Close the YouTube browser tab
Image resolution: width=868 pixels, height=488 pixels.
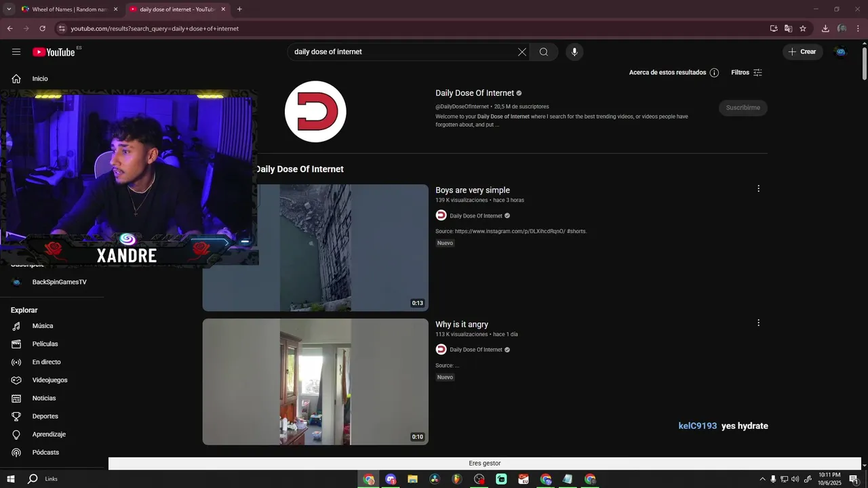[x=223, y=9]
